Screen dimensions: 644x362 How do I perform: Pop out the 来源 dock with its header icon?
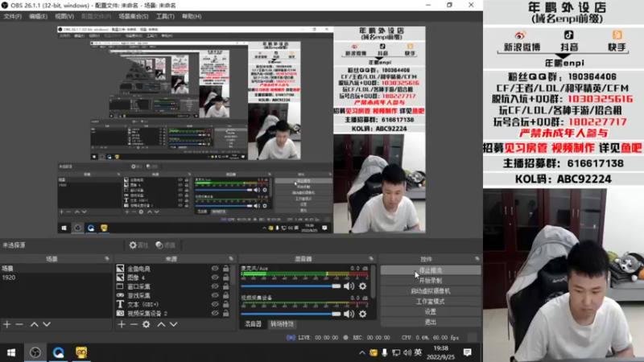click(231, 258)
